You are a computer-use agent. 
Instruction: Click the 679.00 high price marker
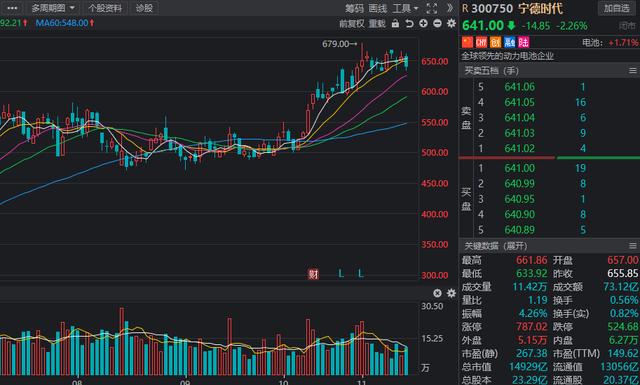click(339, 44)
